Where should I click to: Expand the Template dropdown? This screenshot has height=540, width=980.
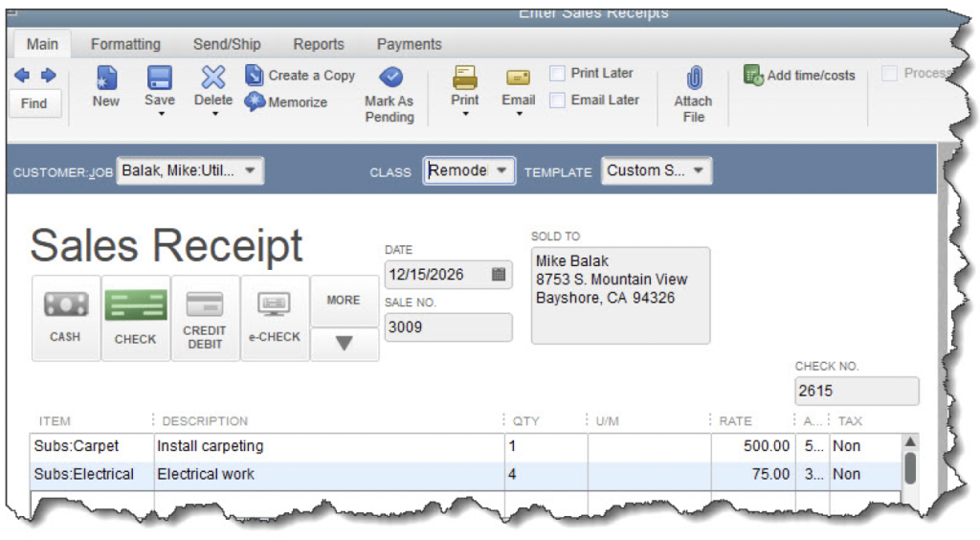pyautogui.click(x=699, y=171)
